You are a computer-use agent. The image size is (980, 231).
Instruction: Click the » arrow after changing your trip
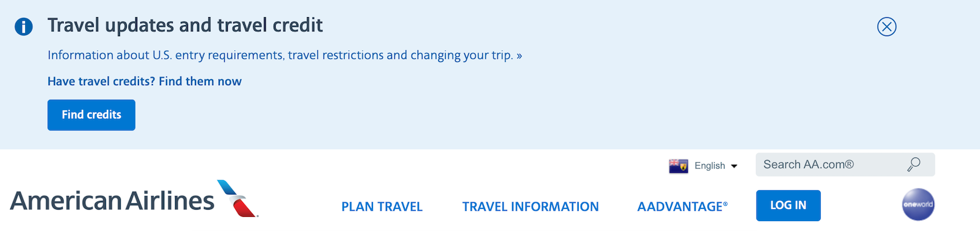pos(519,56)
